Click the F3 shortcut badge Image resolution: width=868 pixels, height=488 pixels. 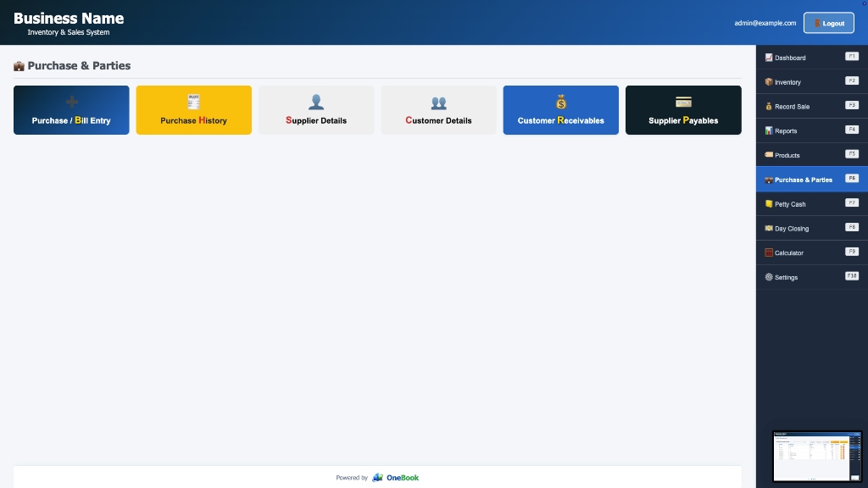(852, 105)
